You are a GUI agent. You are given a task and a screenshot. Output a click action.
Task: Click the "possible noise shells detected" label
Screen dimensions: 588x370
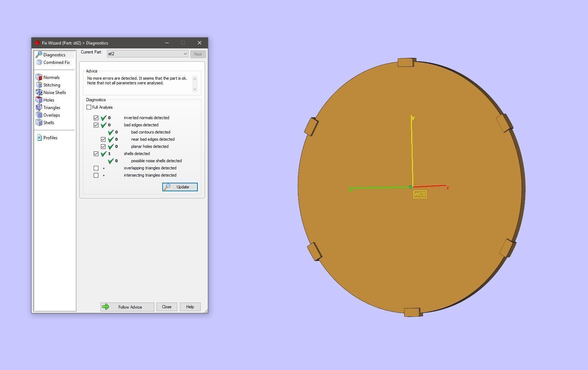click(x=157, y=161)
